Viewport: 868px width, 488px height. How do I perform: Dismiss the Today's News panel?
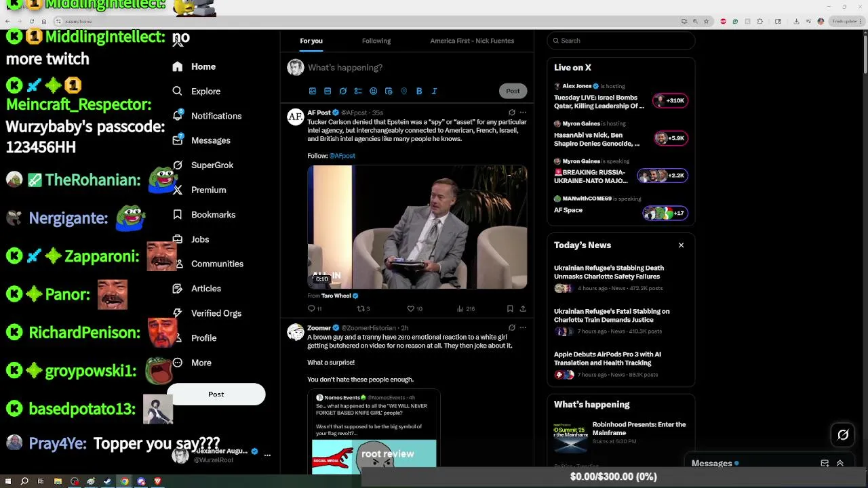tap(681, 245)
